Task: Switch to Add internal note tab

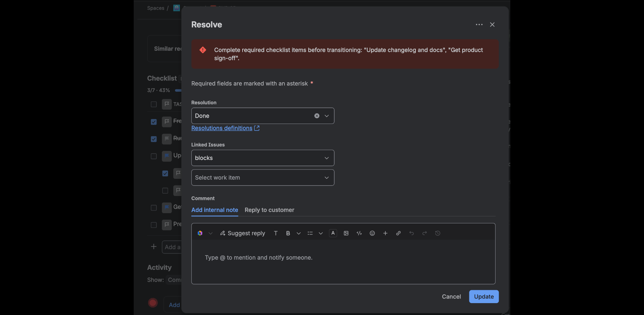Action: point(215,210)
